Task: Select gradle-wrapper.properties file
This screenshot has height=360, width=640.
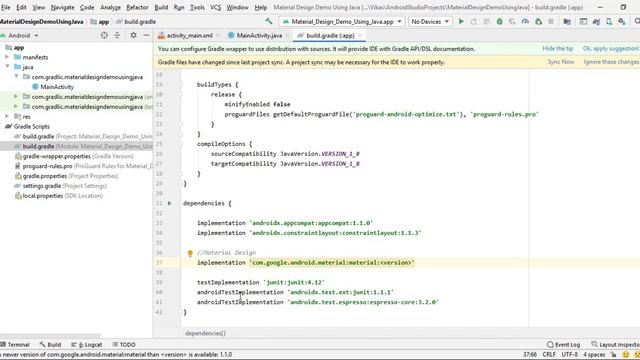Action: tap(73, 156)
